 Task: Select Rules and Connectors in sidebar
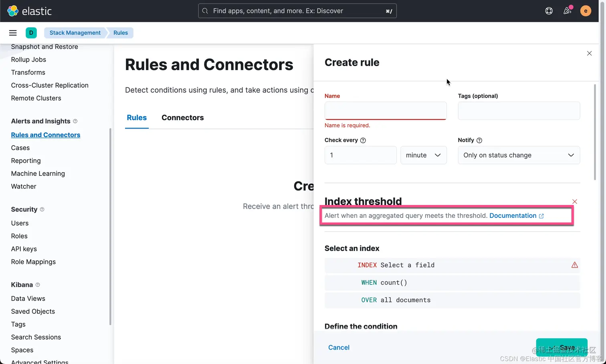pyautogui.click(x=46, y=135)
